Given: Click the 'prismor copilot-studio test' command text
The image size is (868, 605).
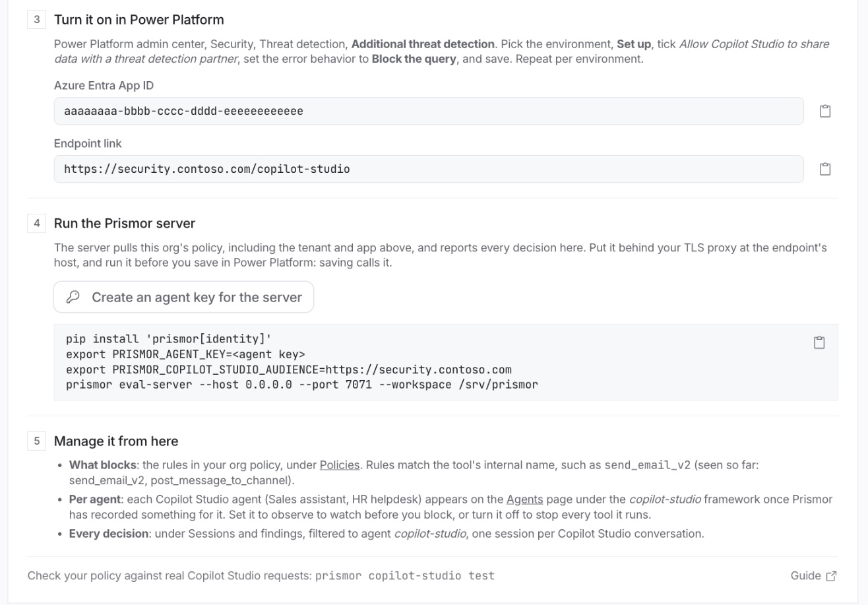Looking at the screenshot, I should tap(405, 576).
